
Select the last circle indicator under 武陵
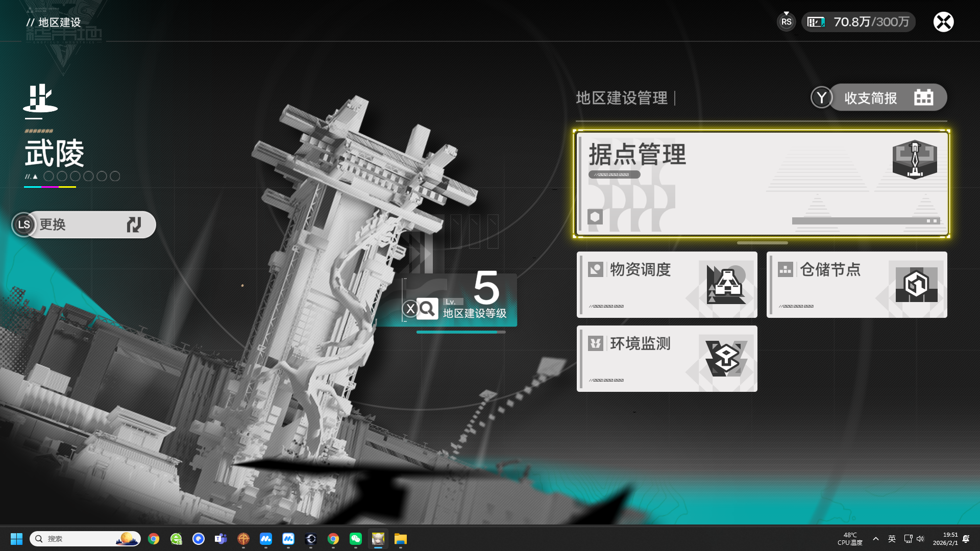click(115, 177)
